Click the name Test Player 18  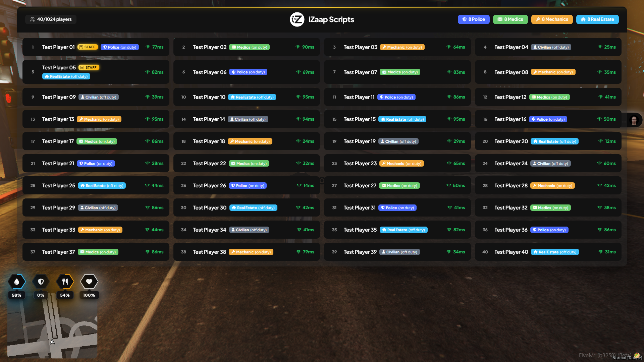[209, 141]
